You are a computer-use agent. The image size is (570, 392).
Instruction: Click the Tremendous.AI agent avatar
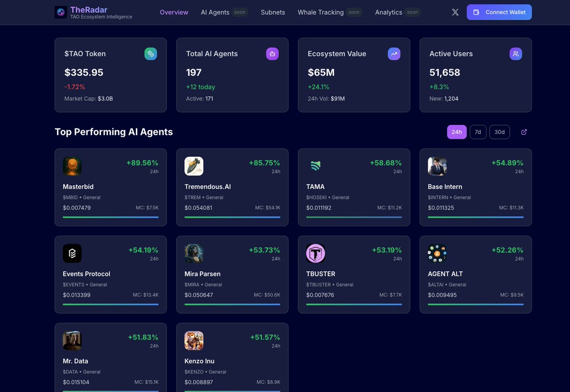[194, 166]
